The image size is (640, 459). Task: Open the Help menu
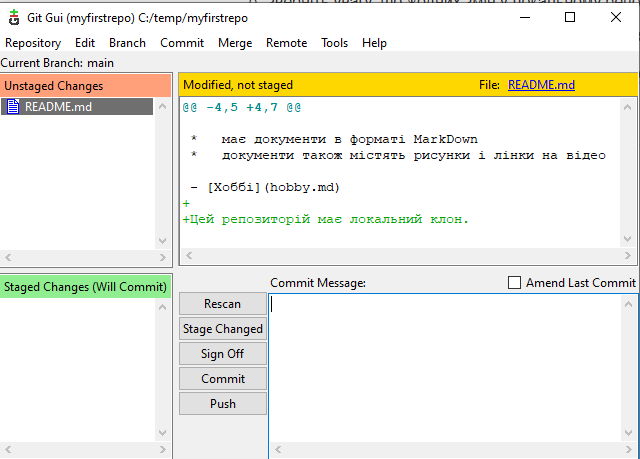tap(374, 43)
